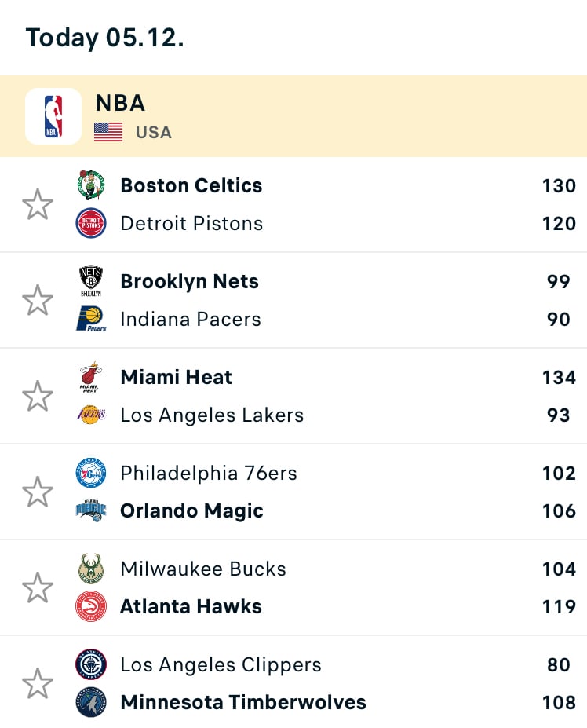Star the 76ers vs Magic match
Image resolution: width=587 pixels, height=728 pixels.
38,492
